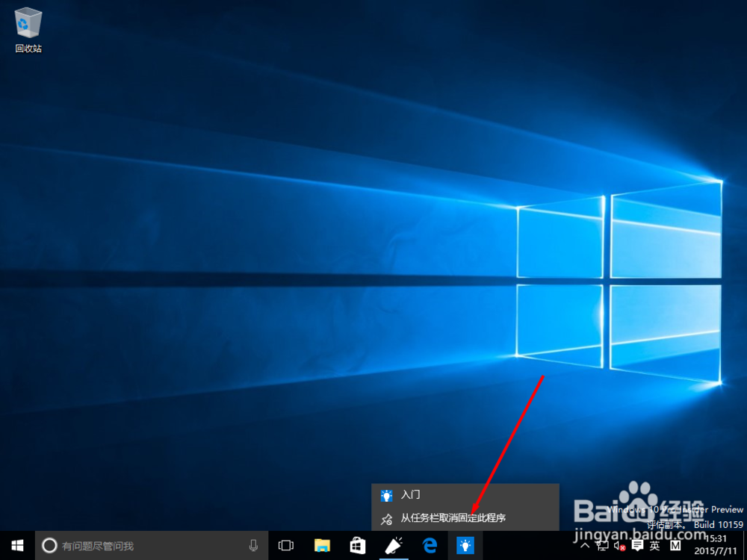Launch the Store app from taskbar
Image resolution: width=747 pixels, height=560 pixels.
358,545
